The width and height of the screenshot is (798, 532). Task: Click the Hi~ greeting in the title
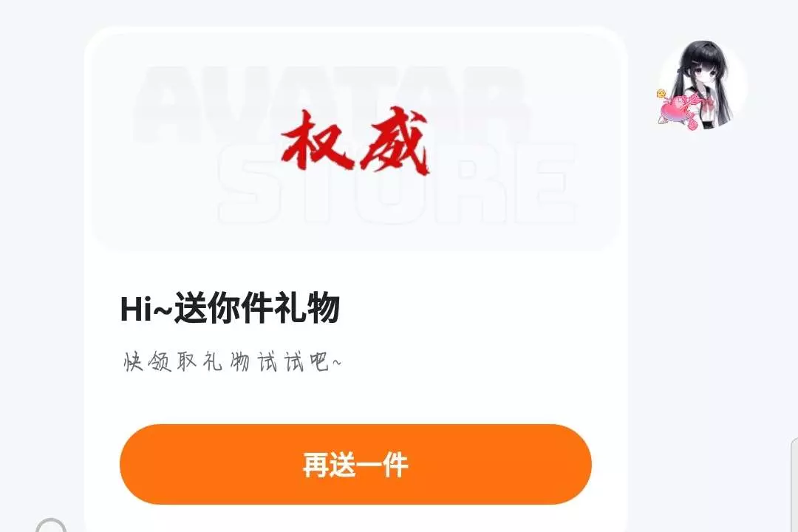click(146, 309)
